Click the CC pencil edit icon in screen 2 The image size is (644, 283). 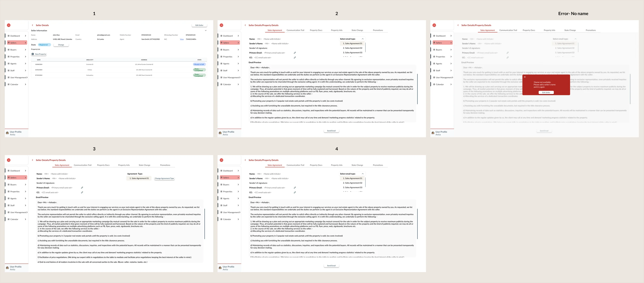click(x=295, y=57)
